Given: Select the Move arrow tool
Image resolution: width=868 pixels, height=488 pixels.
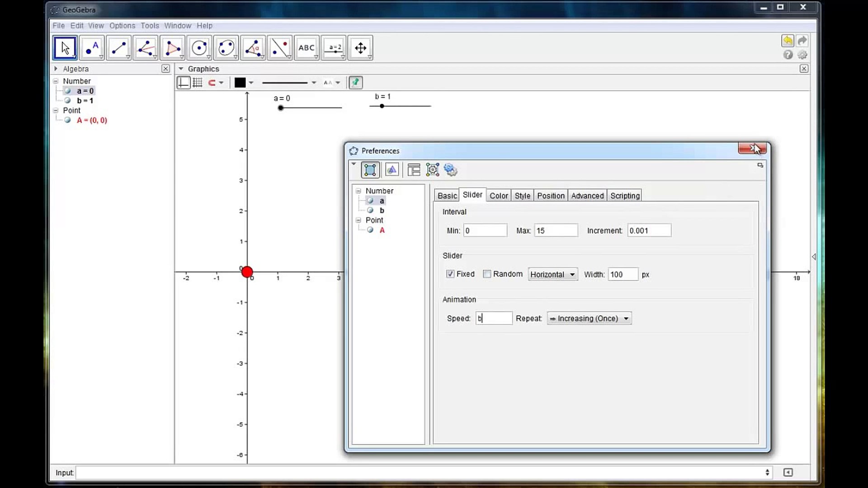Looking at the screenshot, I should [65, 48].
